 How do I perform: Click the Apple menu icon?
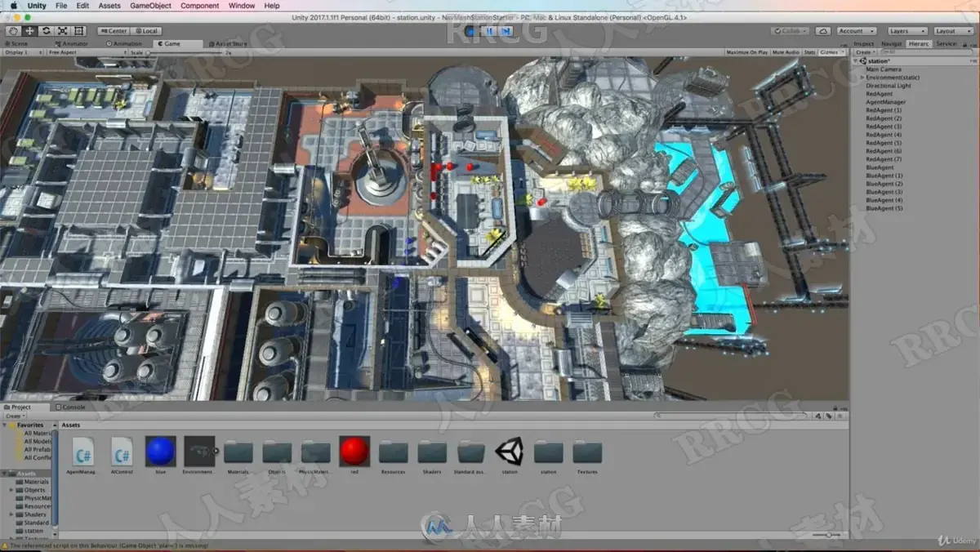point(13,6)
